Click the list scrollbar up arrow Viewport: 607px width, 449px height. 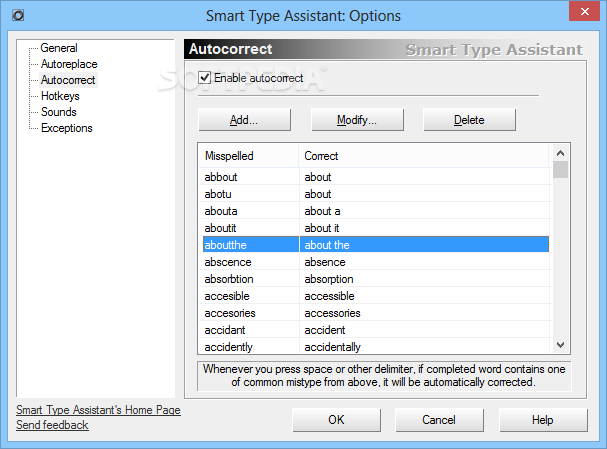point(560,153)
